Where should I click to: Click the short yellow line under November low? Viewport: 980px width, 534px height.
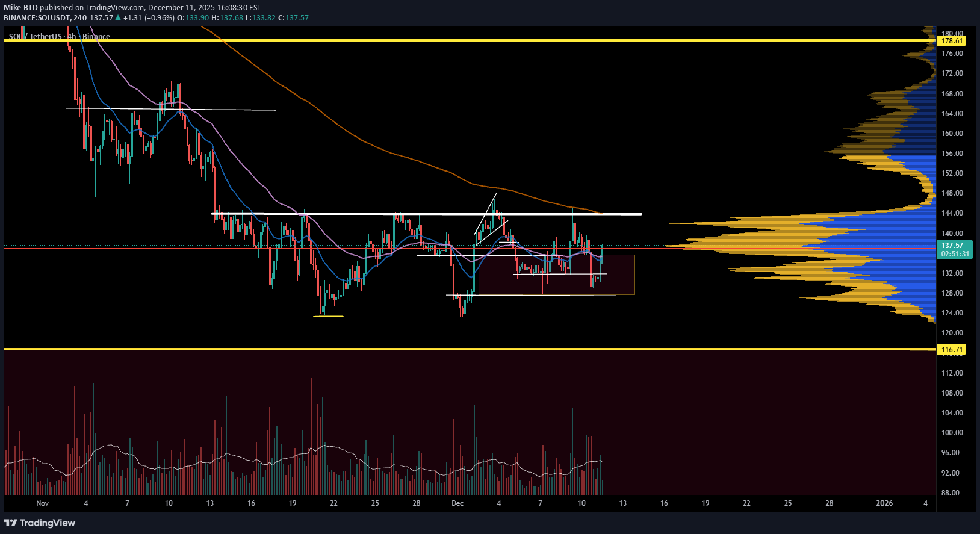328,316
